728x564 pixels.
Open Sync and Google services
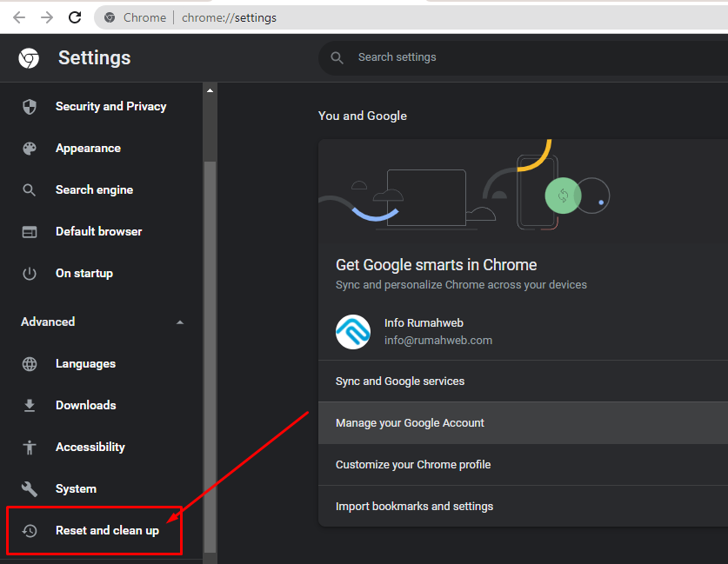click(523, 382)
